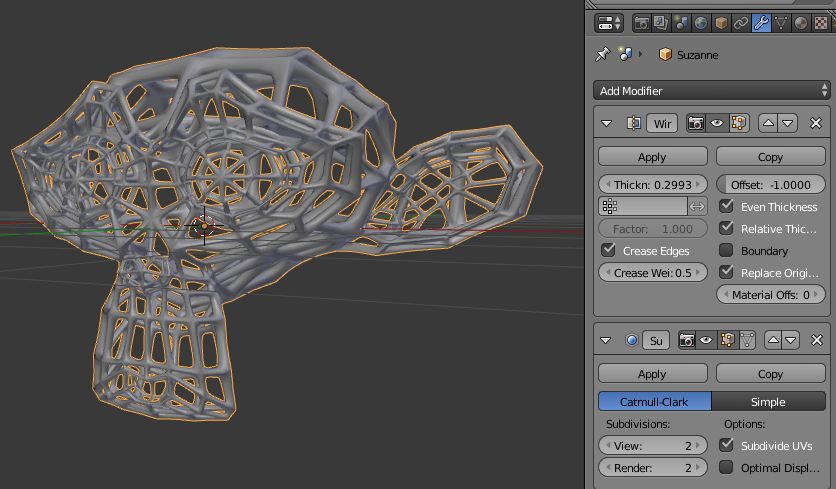Screen dimensions: 836x489
Task: Click the Suzanne object cube icon
Action: coord(665,54)
